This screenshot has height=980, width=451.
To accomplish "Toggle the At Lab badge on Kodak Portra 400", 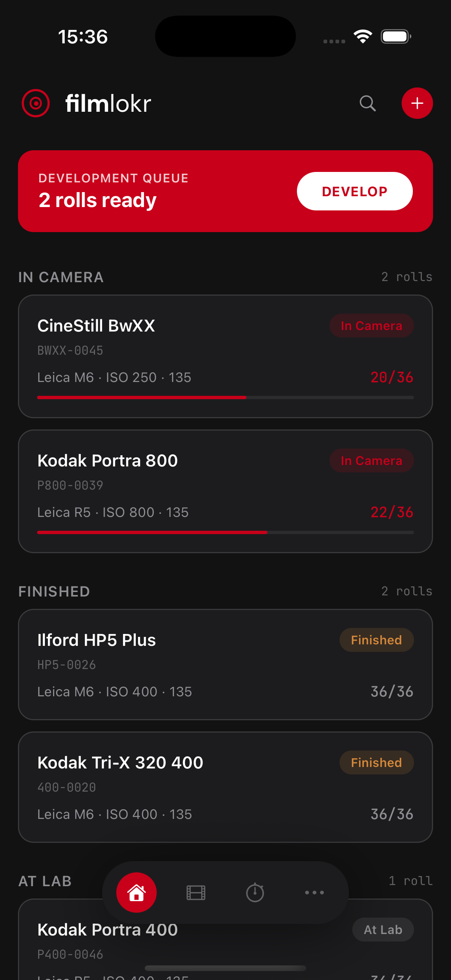I will click(383, 930).
